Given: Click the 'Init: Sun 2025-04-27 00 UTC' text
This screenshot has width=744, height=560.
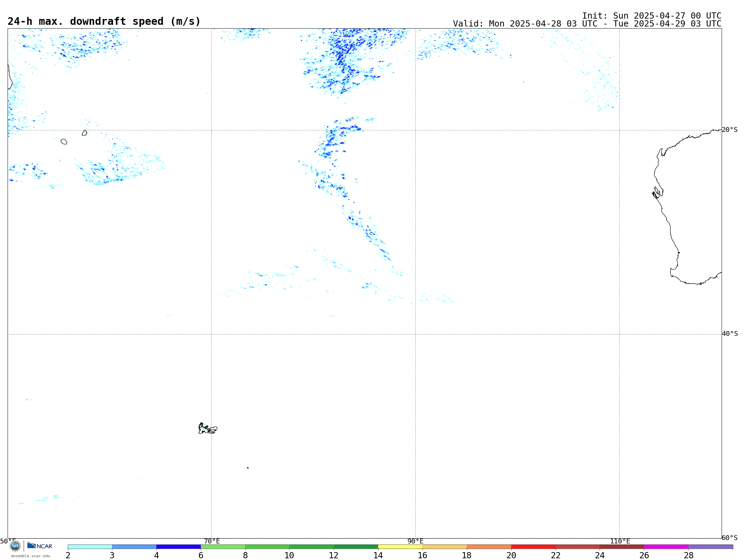Looking at the screenshot, I should click(652, 16).
